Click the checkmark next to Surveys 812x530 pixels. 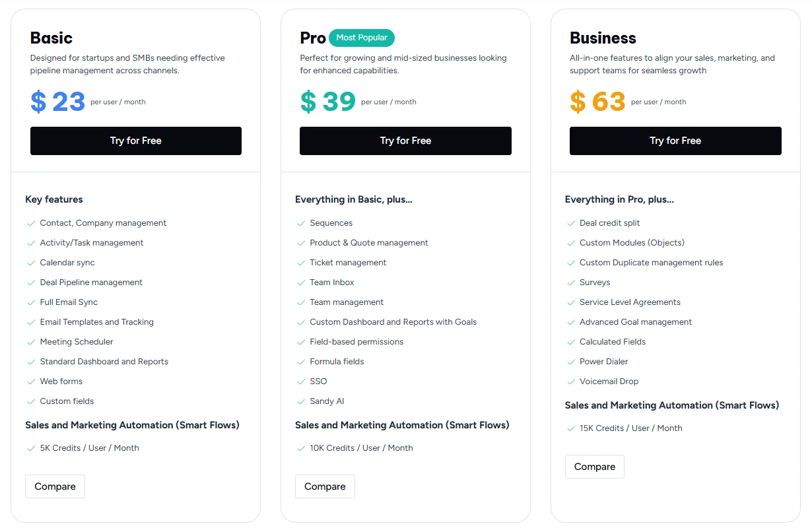(571, 282)
